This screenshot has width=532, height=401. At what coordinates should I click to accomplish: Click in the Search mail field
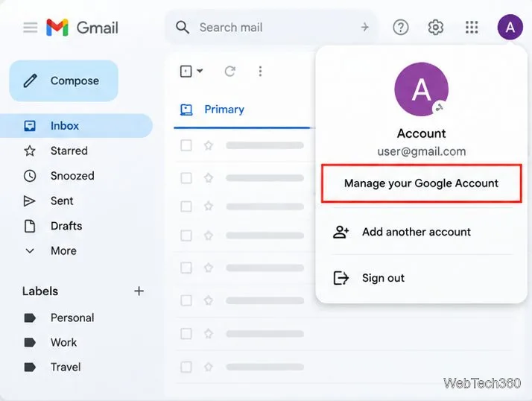click(x=271, y=27)
